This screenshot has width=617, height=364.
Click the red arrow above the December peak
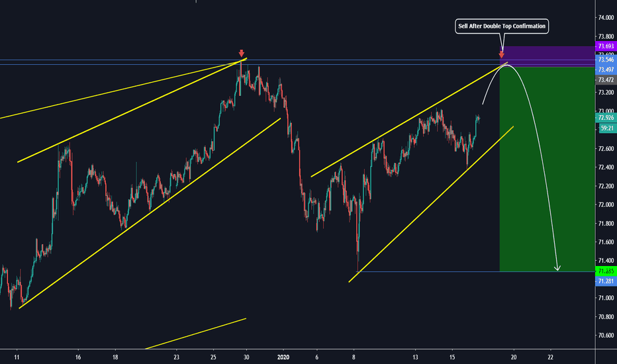pos(242,53)
